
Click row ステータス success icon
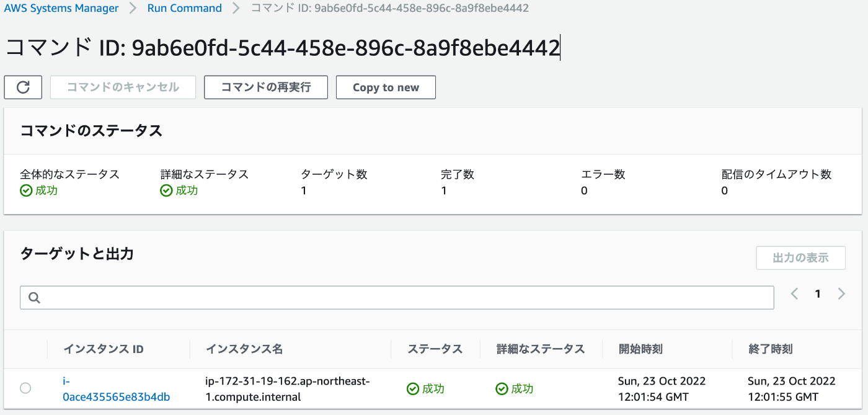(x=413, y=389)
